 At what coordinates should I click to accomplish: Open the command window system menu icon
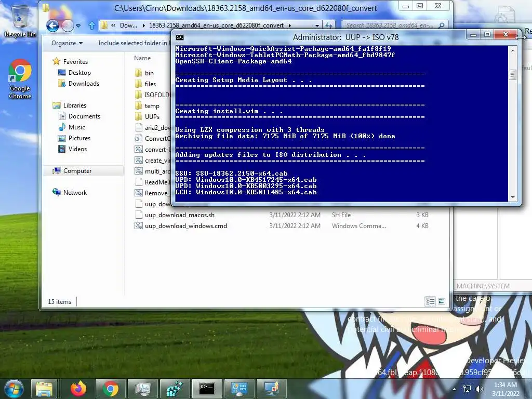point(180,37)
